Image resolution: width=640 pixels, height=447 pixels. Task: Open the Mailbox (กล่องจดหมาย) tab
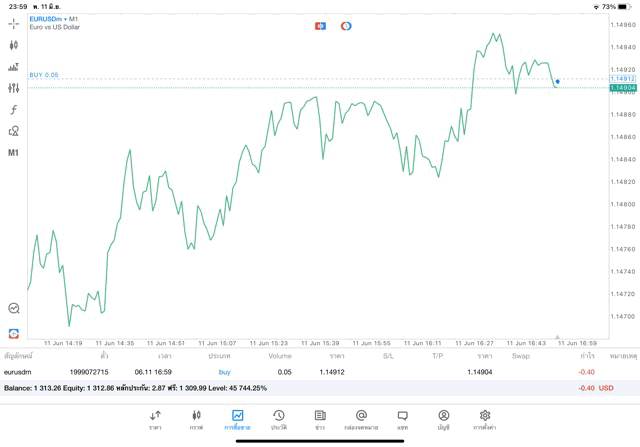pos(361,419)
